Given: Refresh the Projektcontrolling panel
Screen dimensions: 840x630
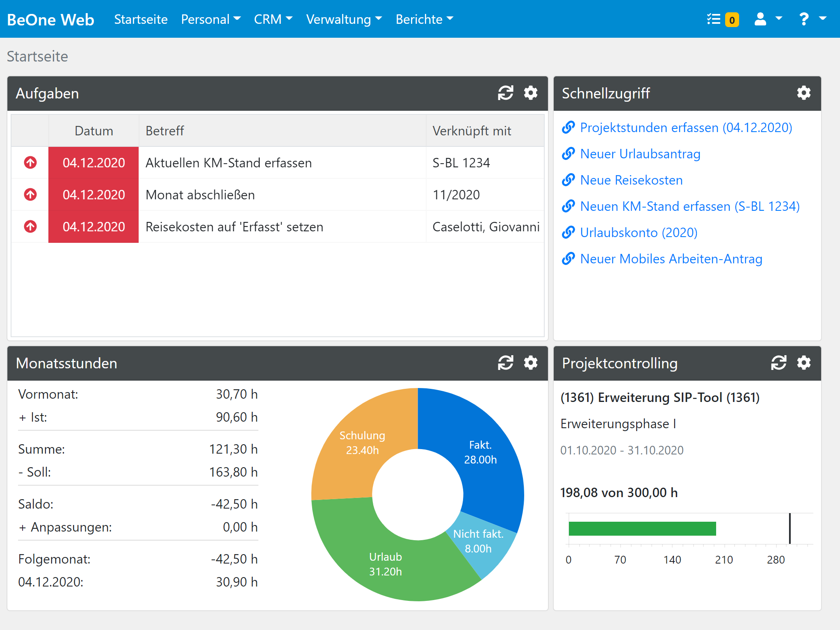Looking at the screenshot, I should (x=778, y=363).
